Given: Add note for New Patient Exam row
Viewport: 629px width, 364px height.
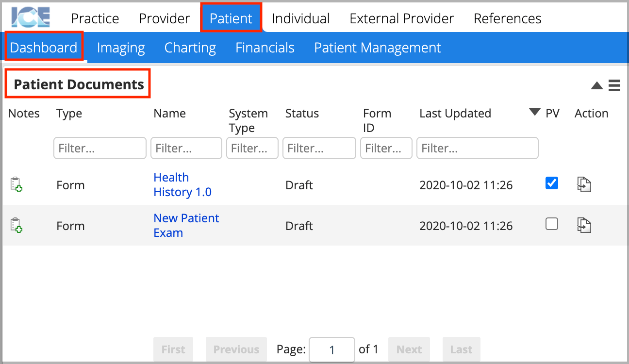Looking at the screenshot, I should pos(17,226).
